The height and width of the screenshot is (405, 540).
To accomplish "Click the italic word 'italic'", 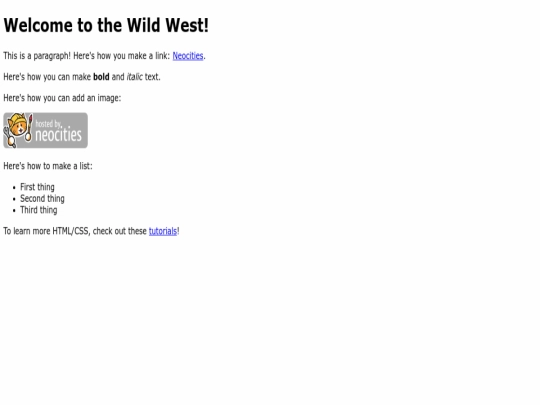I will pos(134,77).
